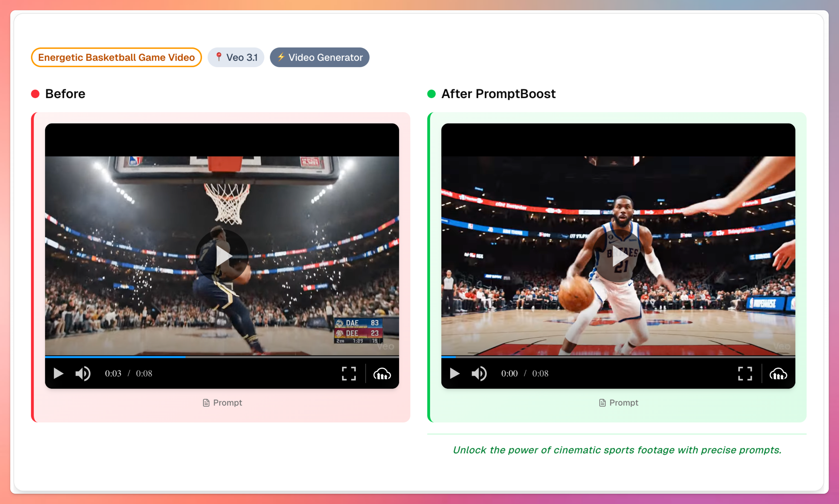The image size is (839, 504).
Task: Click the fullscreen icon on the Before player
Action: (x=349, y=374)
